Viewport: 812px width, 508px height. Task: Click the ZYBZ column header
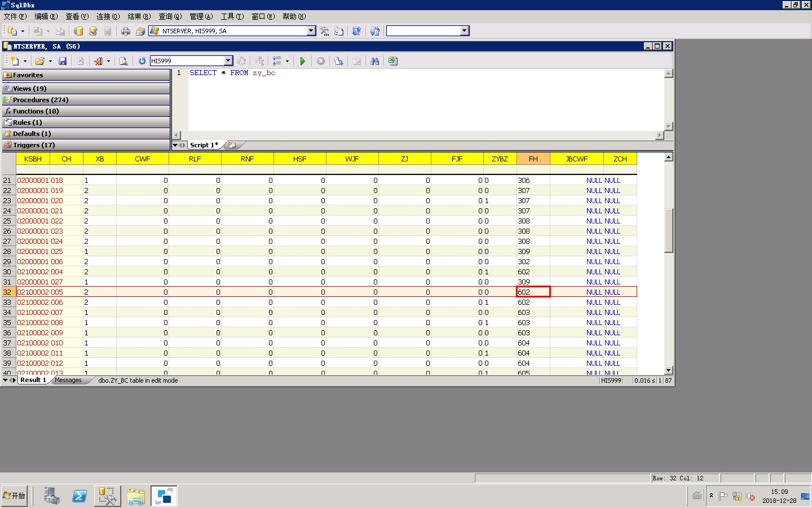pos(500,159)
